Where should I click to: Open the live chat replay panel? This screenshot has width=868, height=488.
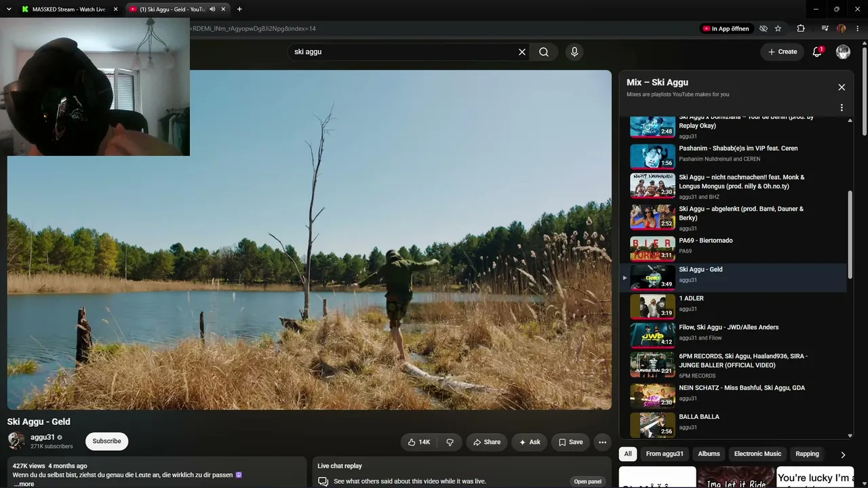(587, 481)
